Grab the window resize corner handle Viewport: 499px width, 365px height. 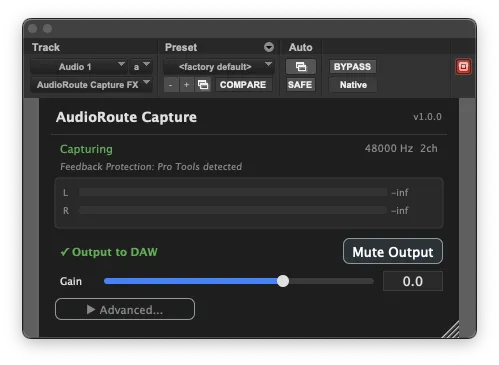[450, 329]
